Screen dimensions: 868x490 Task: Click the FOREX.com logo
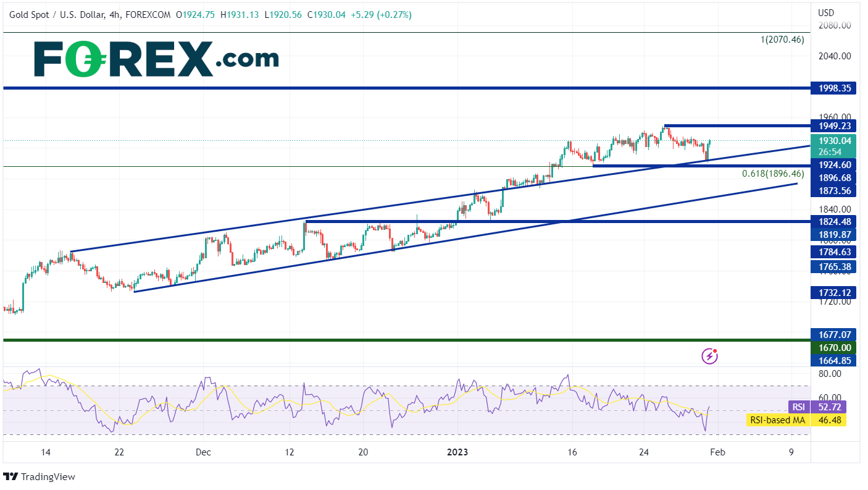[x=156, y=59]
